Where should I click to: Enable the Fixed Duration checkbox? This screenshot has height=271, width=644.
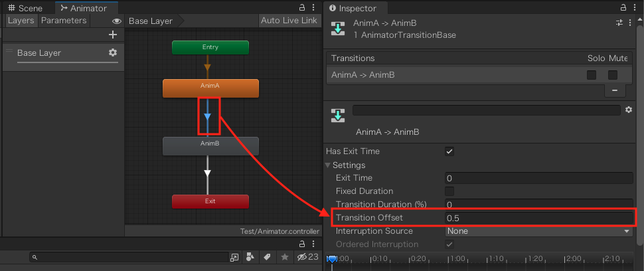coord(449,191)
